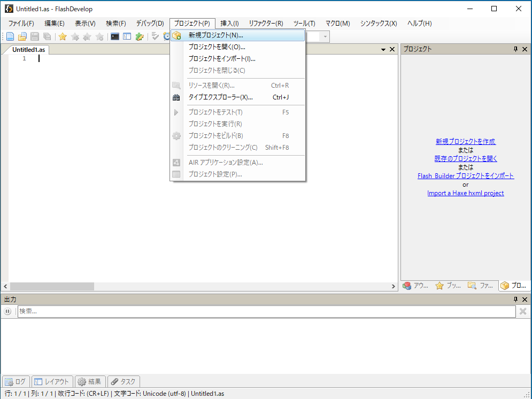Click the check syntax checkmark icon
Image resolution: width=532 pixels, height=399 pixels.
[x=155, y=36]
